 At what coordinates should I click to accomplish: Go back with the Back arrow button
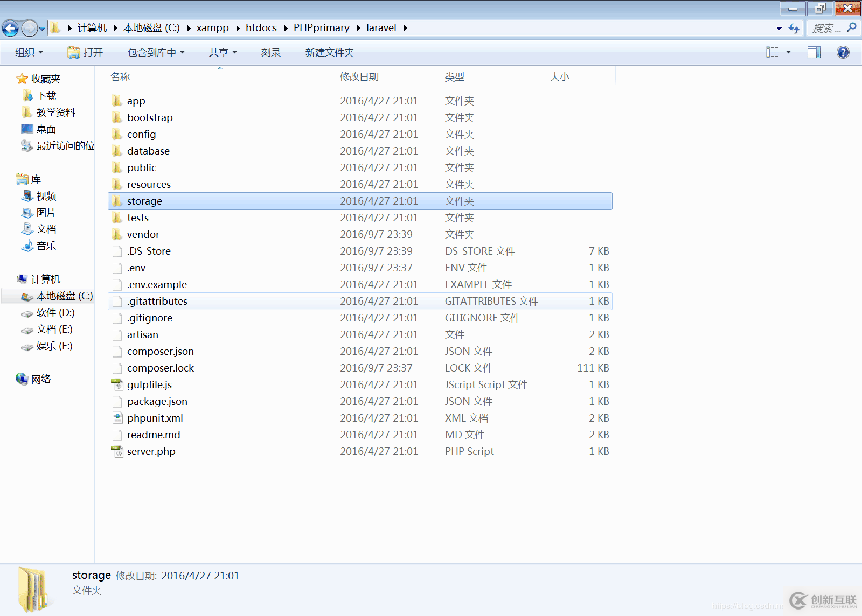10,28
